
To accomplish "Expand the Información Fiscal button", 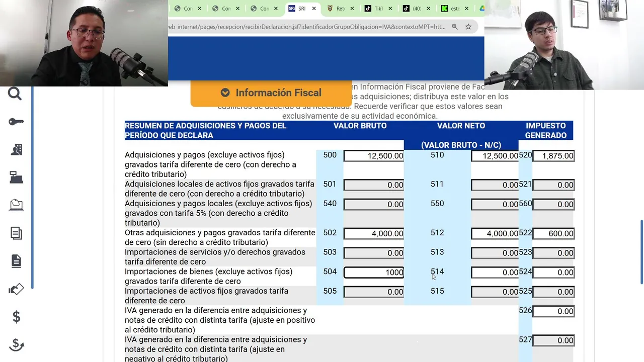I will (271, 93).
